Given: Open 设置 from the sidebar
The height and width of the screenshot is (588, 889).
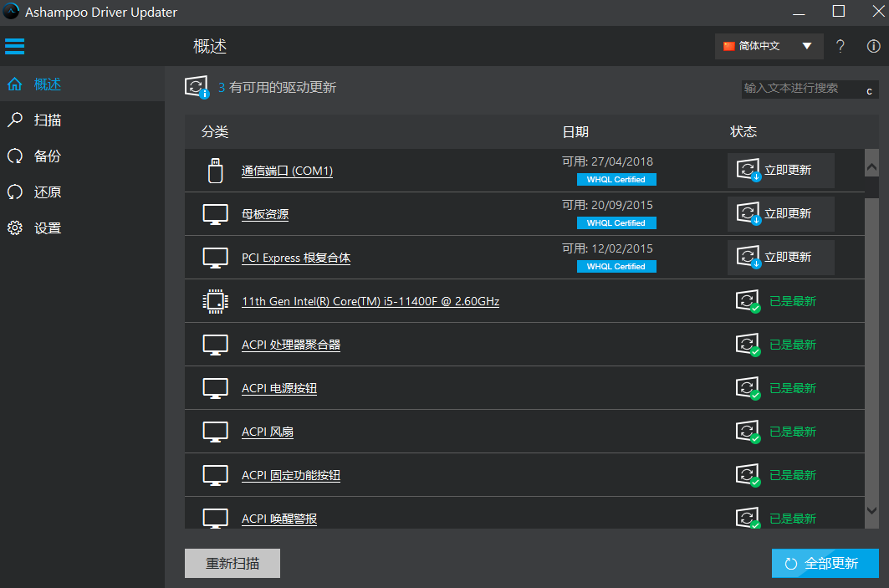Looking at the screenshot, I should click(48, 228).
